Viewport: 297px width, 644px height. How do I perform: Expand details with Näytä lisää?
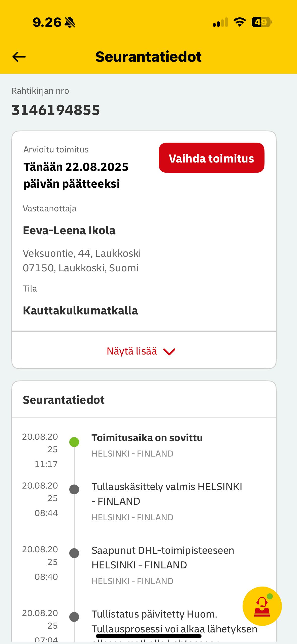tap(132, 351)
